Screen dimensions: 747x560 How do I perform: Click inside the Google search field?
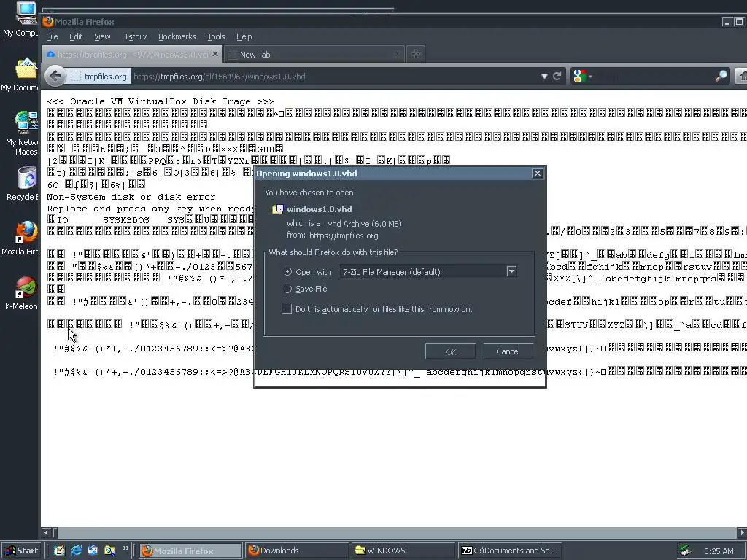(653, 76)
